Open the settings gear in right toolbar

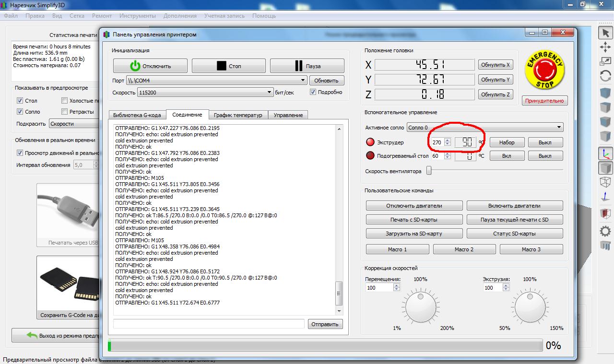pos(605,231)
